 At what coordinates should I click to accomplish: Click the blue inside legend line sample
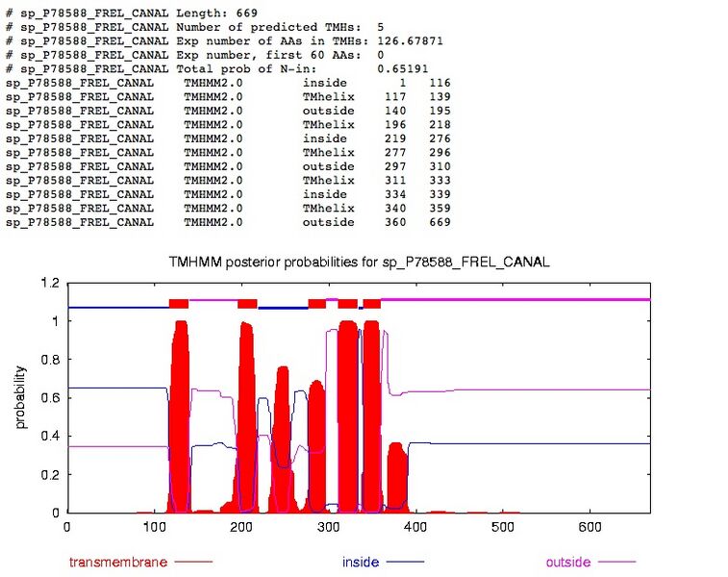point(406,562)
